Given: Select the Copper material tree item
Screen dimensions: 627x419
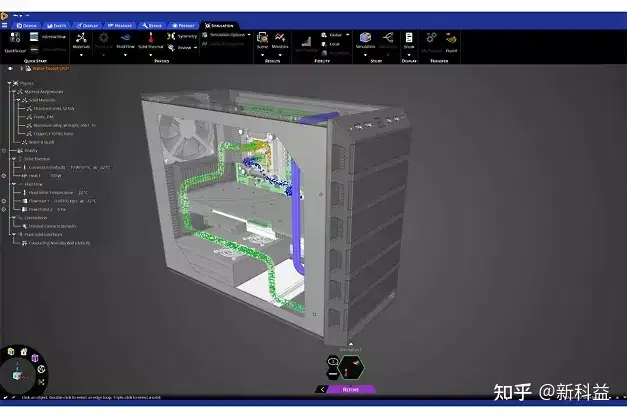Looking at the screenshot, I should coord(50,134).
